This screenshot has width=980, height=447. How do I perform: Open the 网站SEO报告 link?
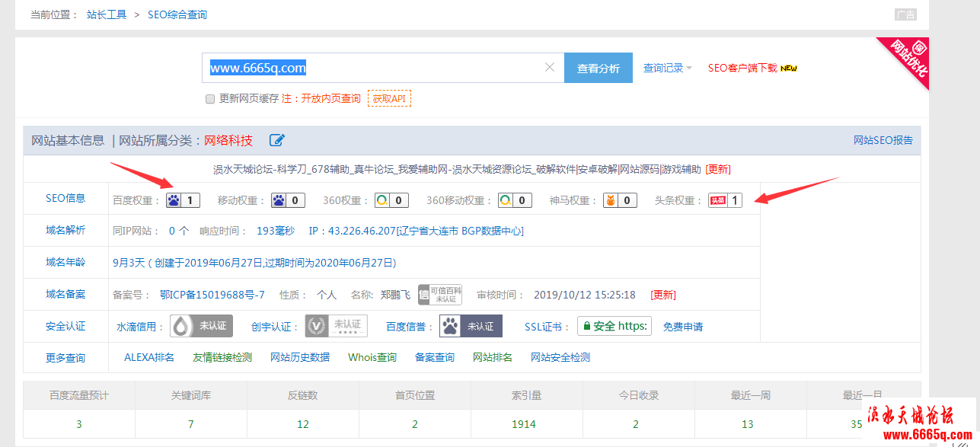point(883,140)
